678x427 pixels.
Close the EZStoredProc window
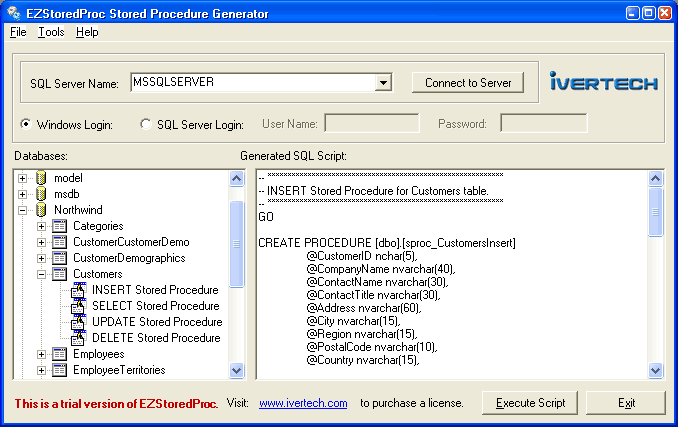665,13
